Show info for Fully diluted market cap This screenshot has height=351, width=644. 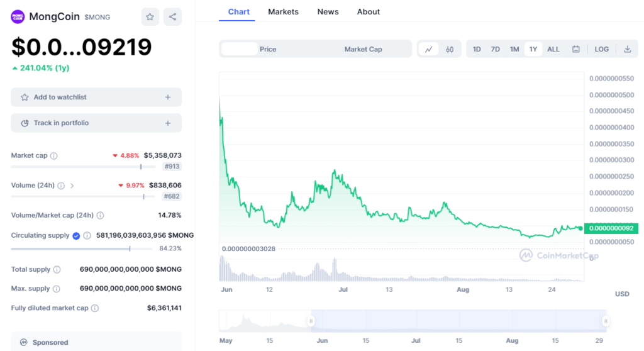coord(95,308)
